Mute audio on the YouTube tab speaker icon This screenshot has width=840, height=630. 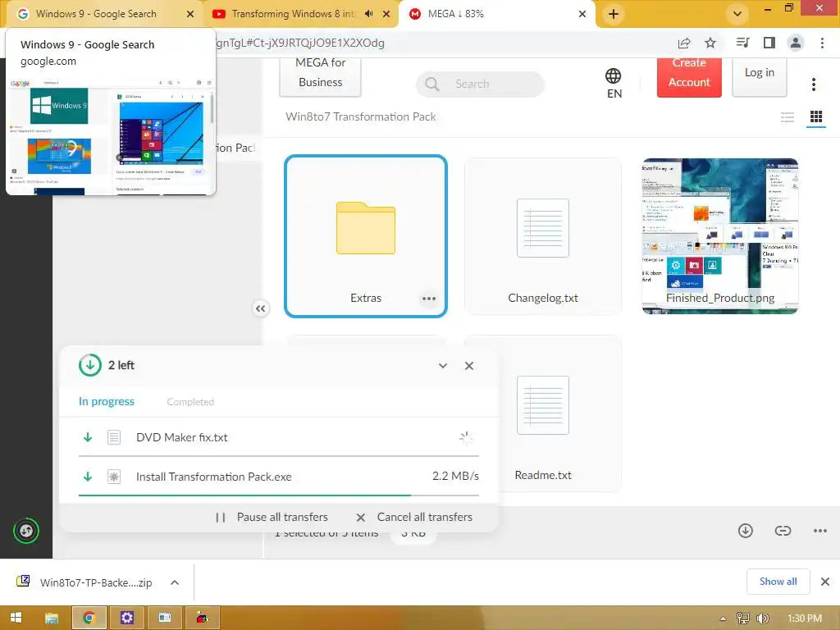pyautogui.click(x=368, y=14)
